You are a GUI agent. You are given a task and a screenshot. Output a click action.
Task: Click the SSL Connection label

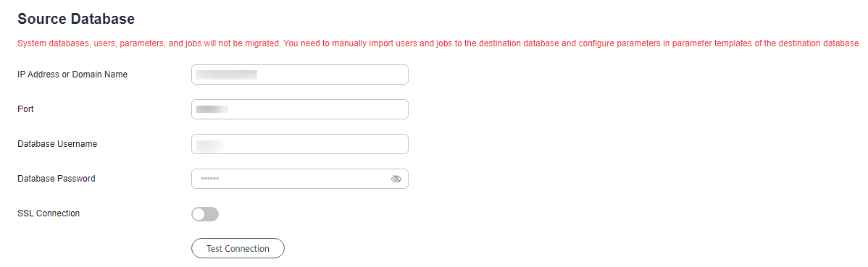(x=49, y=213)
